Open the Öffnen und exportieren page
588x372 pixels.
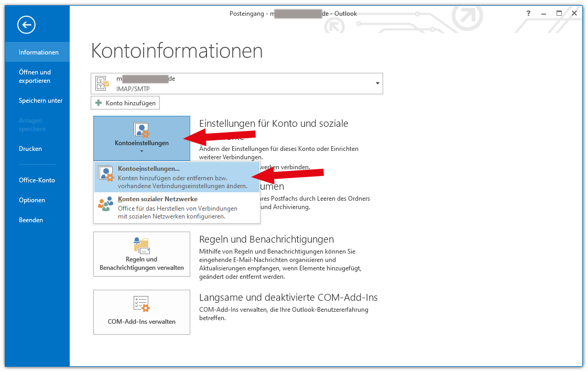(35, 76)
